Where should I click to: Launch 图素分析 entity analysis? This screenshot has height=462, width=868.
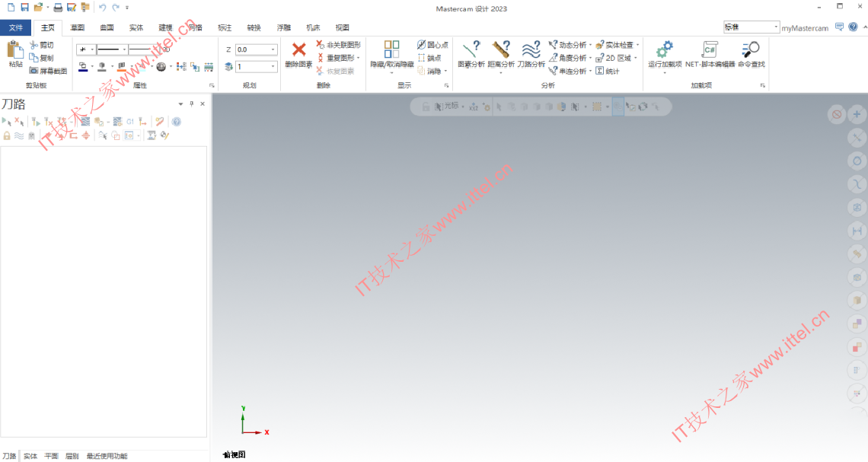(x=471, y=55)
